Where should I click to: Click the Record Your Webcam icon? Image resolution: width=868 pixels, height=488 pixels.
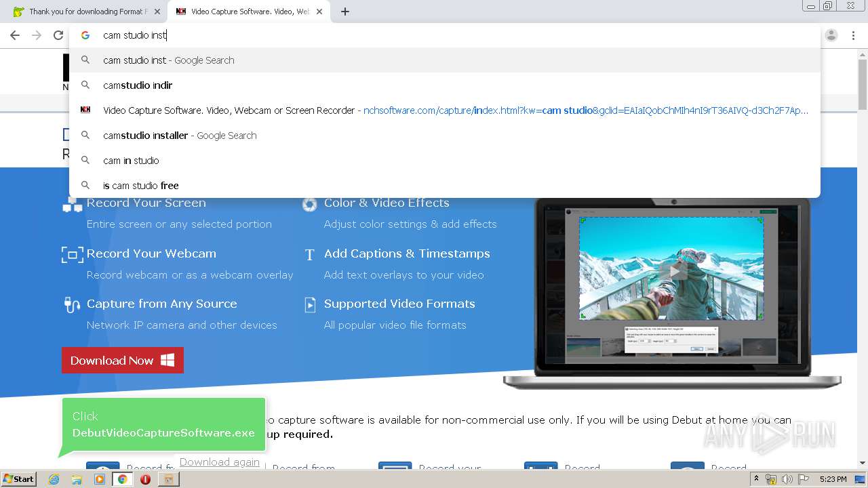[x=72, y=254]
